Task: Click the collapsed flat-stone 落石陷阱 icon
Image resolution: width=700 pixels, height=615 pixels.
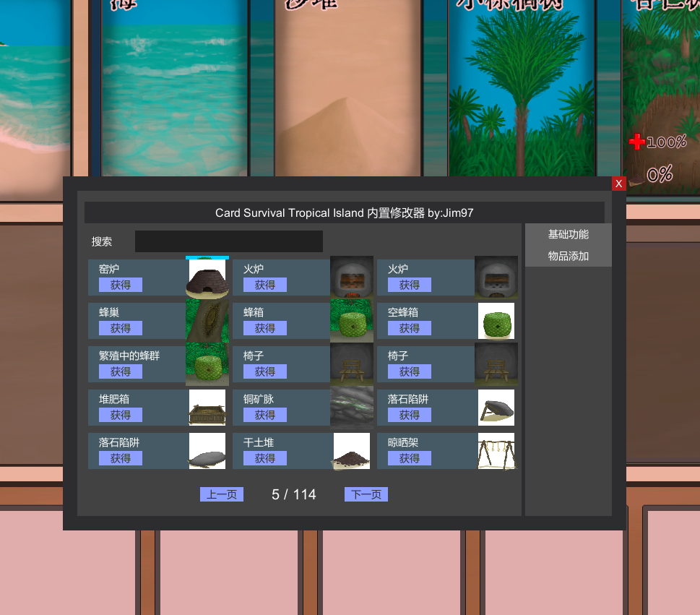Action: point(207,451)
